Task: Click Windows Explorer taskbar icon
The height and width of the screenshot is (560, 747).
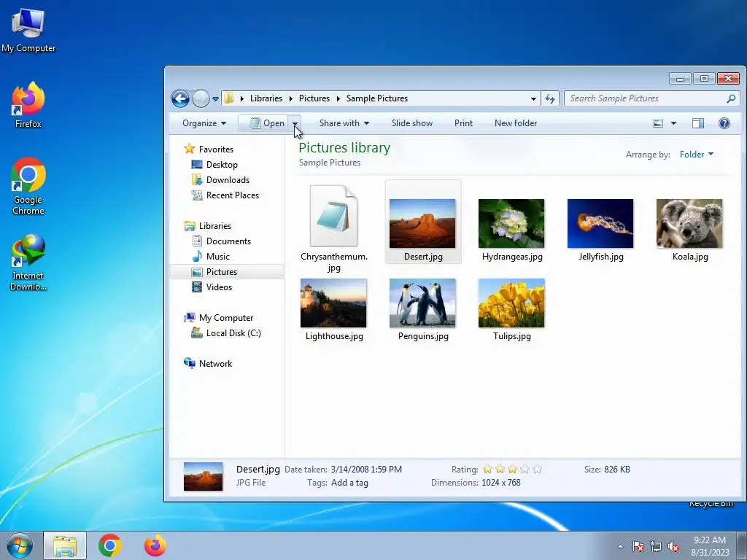Action: (65, 545)
